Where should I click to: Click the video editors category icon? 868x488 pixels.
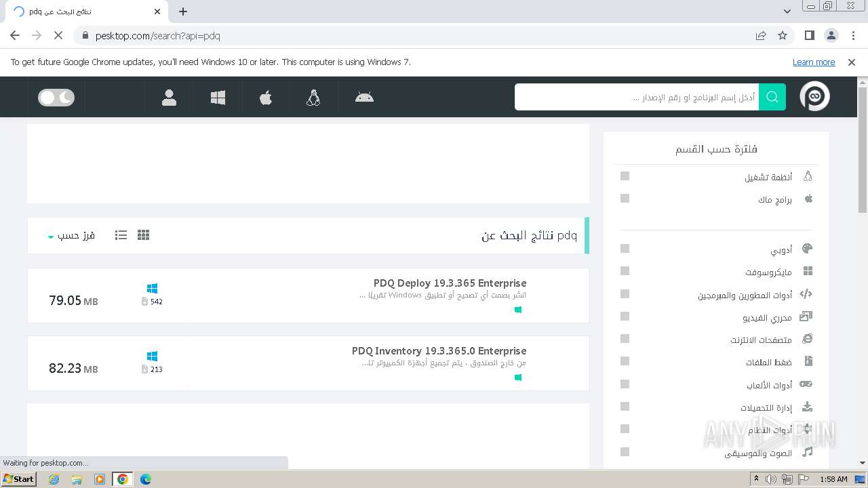pos(806,317)
